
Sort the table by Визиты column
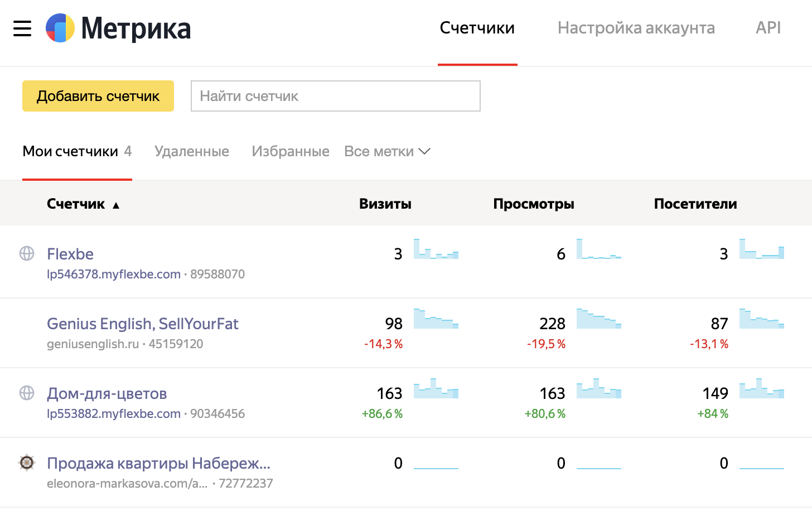(x=385, y=204)
